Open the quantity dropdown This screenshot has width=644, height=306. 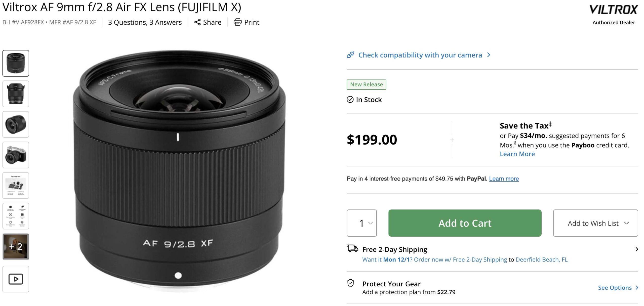(361, 223)
